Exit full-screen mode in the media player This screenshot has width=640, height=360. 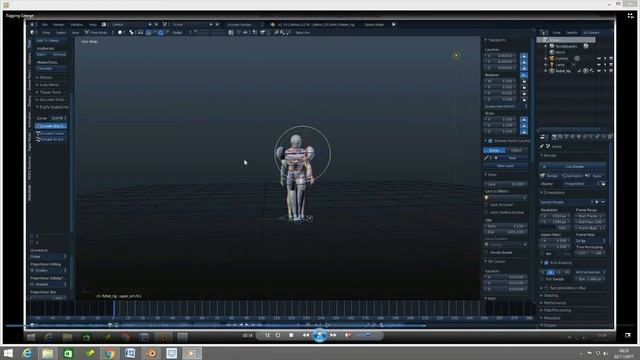coord(628,336)
